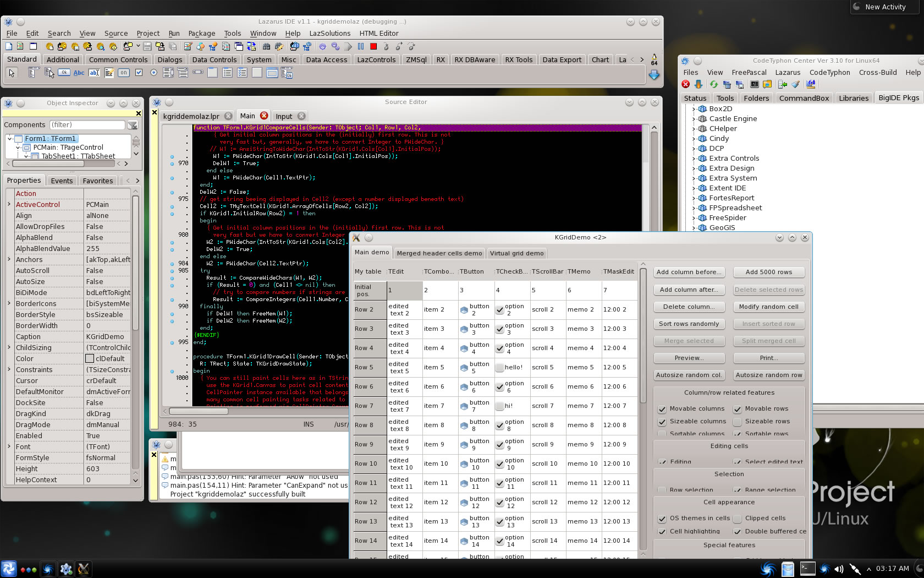The width and height of the screenshot is (924, 578).
Task: Toggle Cell highlighting checkbox
Action: pyautogui.click(x=662, y=532)
